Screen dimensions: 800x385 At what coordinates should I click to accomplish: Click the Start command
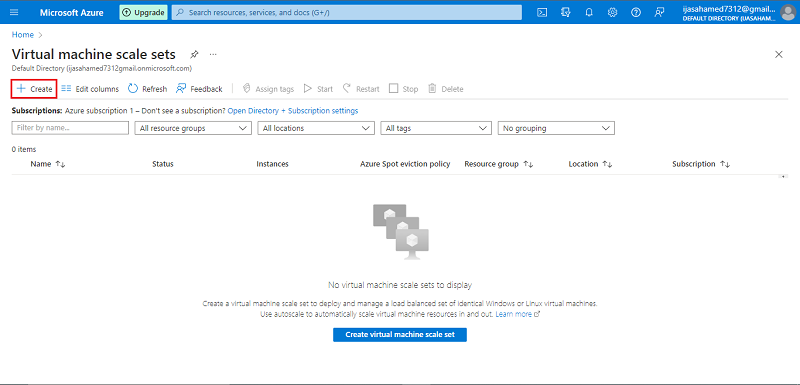point(318,89)
